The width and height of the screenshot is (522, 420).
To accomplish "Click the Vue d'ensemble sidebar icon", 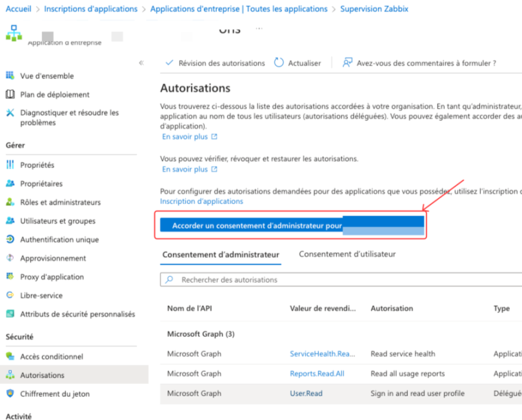I will pos(10,75).
